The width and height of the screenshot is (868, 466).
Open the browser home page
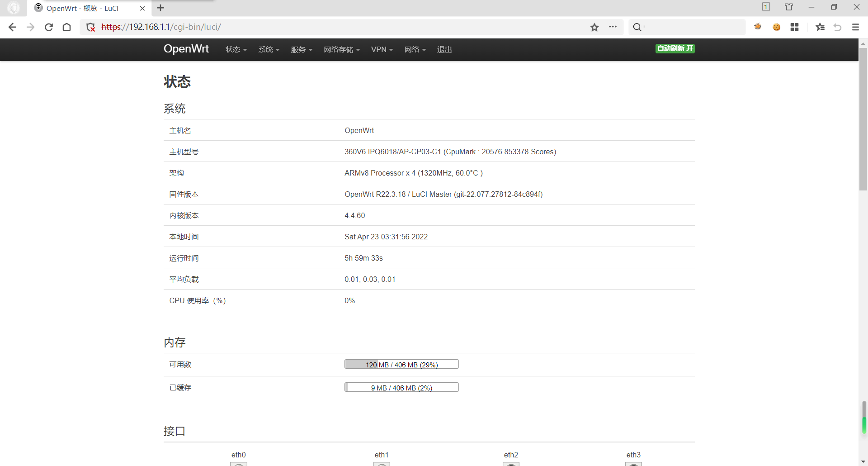[67, 27]
